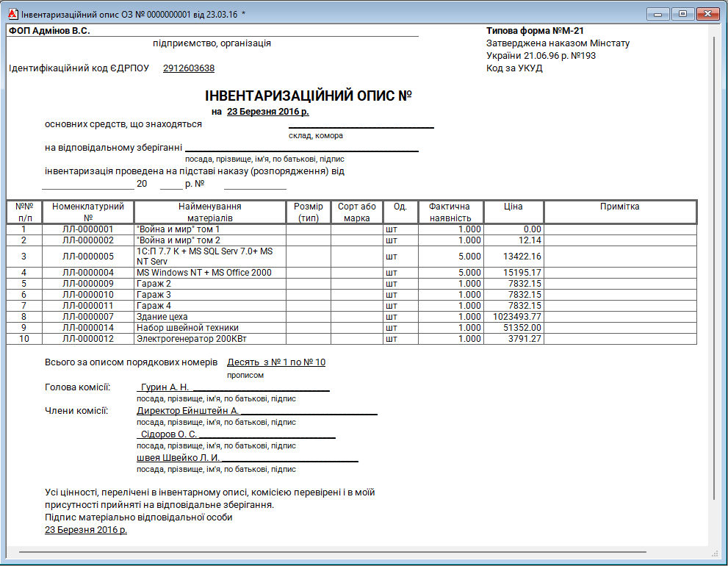Select the Фактична наявність column header
The image size is (728, 566).
[450, 212]
